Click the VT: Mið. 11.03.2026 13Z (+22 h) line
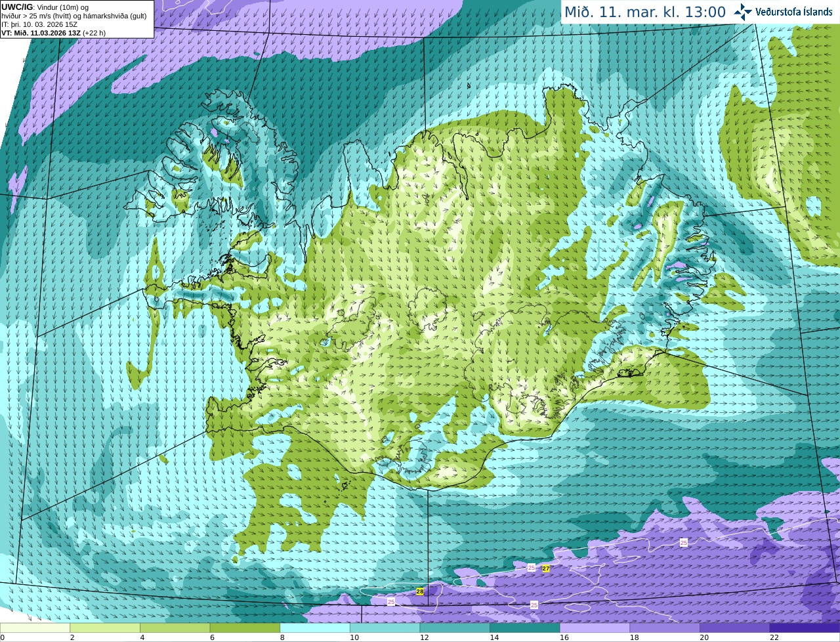Screen dimensions: 840x642 (53, 33)
